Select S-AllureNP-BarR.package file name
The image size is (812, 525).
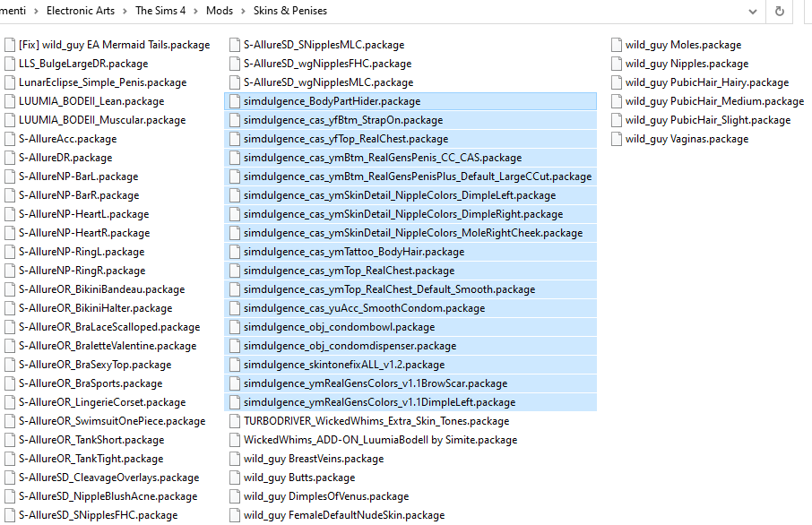pos(79,195)
